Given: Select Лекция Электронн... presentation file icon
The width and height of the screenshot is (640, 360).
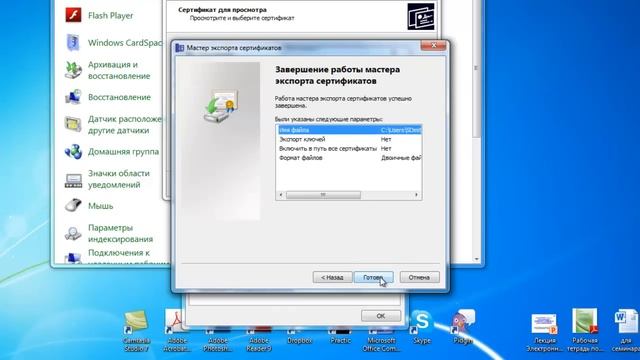Looking at the screenshot, I should click(x=544, y=332).
